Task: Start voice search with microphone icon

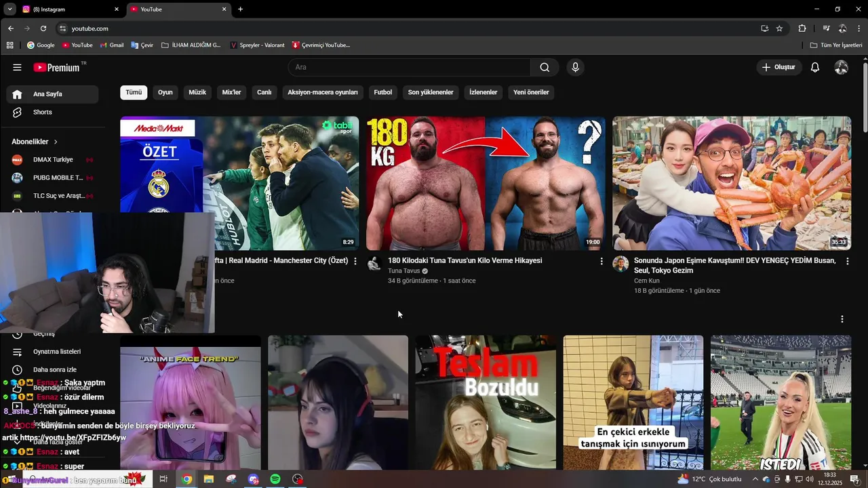Action: (575, 67)
